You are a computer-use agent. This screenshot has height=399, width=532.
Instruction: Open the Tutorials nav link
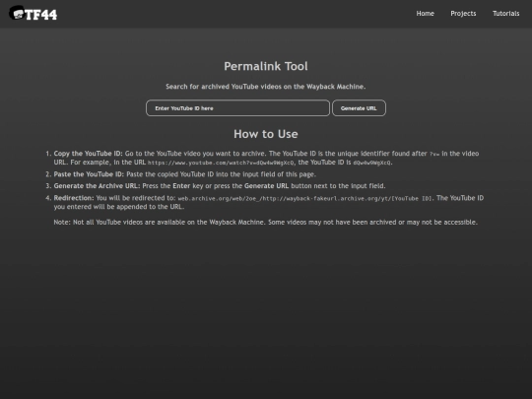pyautogui.click(x=505, y=14)
